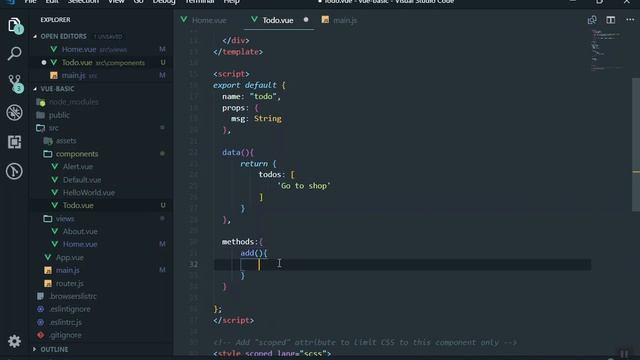Open the .eslintrc.js file
640x360 pixels.
pos(65,322)
